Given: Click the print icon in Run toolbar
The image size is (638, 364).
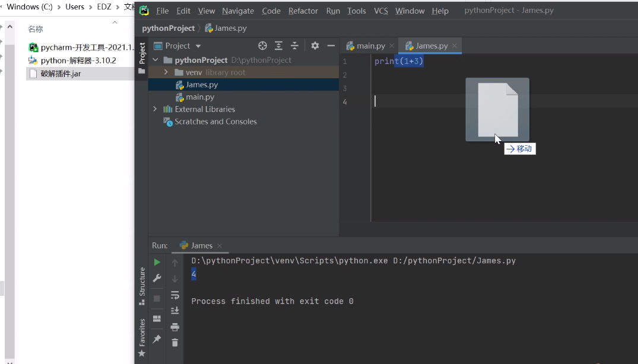Looking at the screenshot, I should [174, 327].
